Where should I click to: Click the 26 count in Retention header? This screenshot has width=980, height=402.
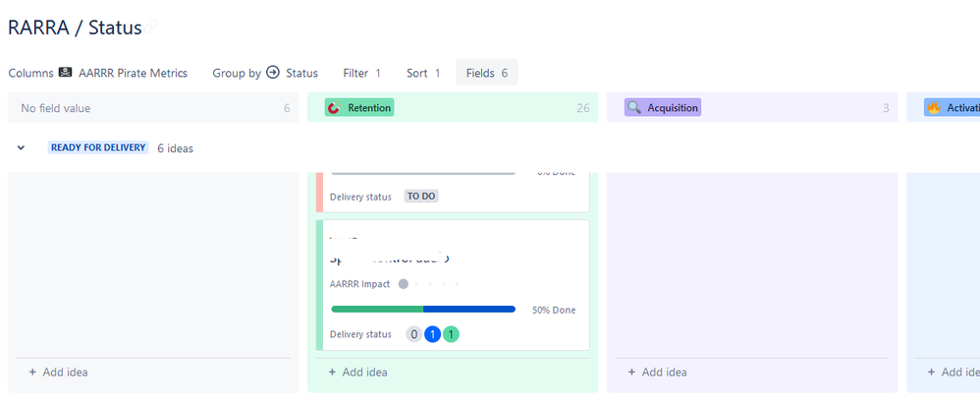(582, 108)
